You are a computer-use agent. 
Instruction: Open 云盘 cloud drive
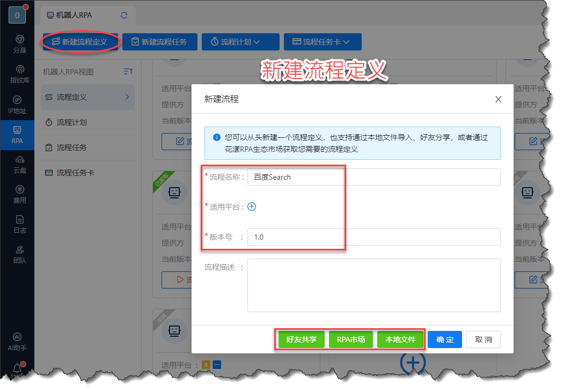pyautogui.click(x=19, y=164)
